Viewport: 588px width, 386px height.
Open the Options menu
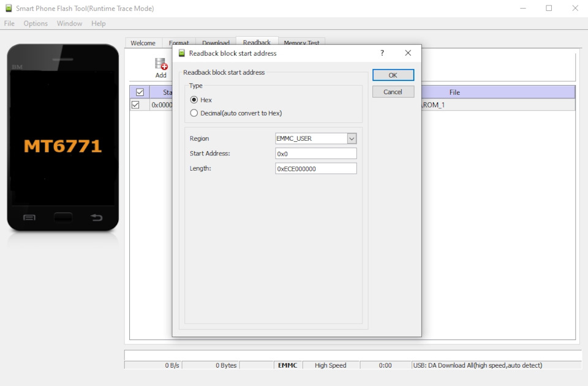pyautogui.click(x=36, y=23)
